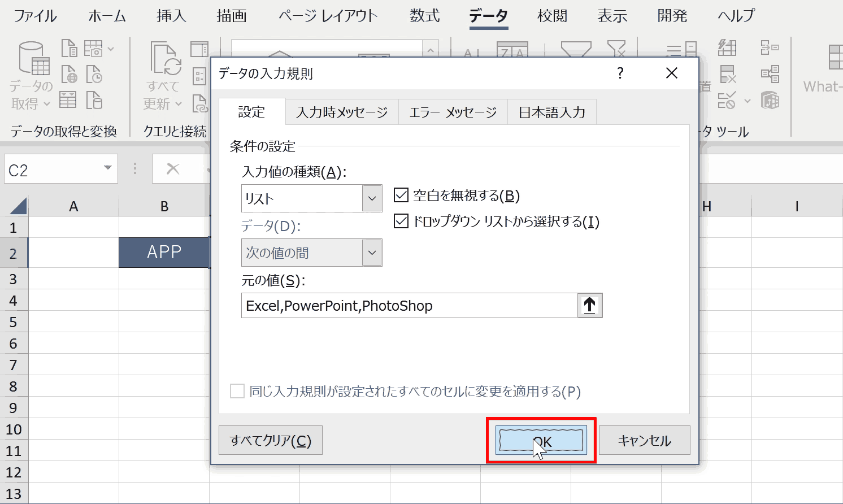
Task: Open the データの取得 dropdown button
Action: click(32, 76)
